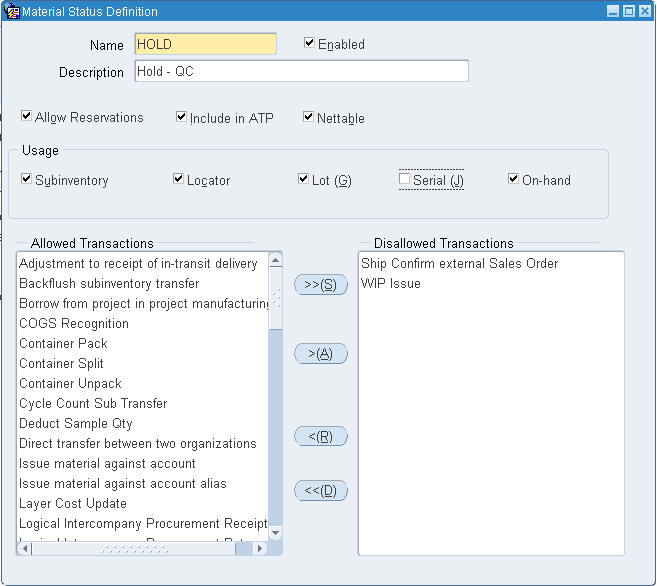Image resolution: width=657 pixels, height=586 pixels.
Task: Select WIP Issue in Disallowed Transactions
Action: click(x=391, y=284)
